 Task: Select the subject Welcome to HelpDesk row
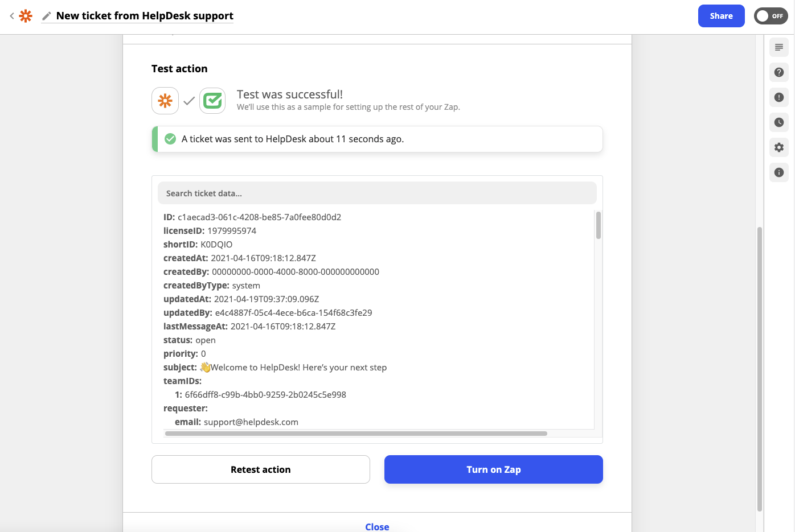pos(275,368)
